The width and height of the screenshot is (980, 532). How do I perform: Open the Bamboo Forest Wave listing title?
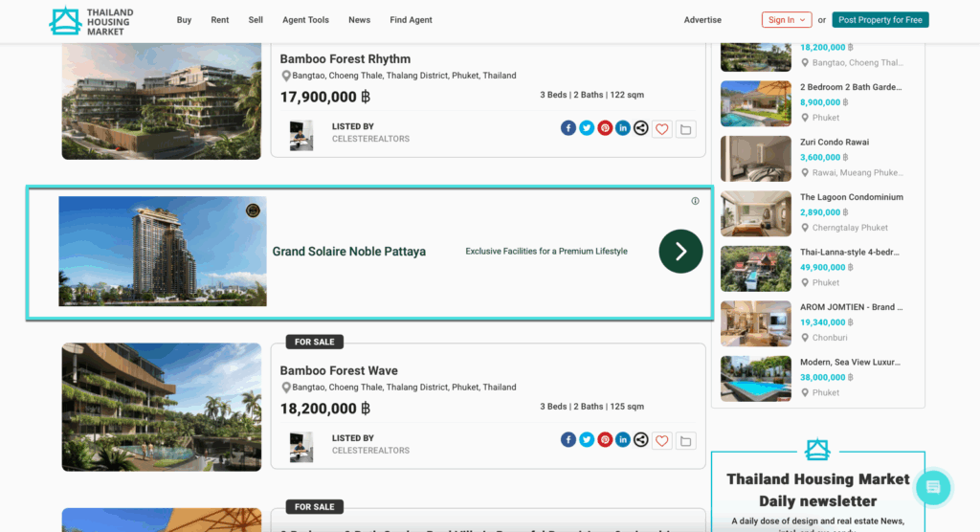click(339, 370)
